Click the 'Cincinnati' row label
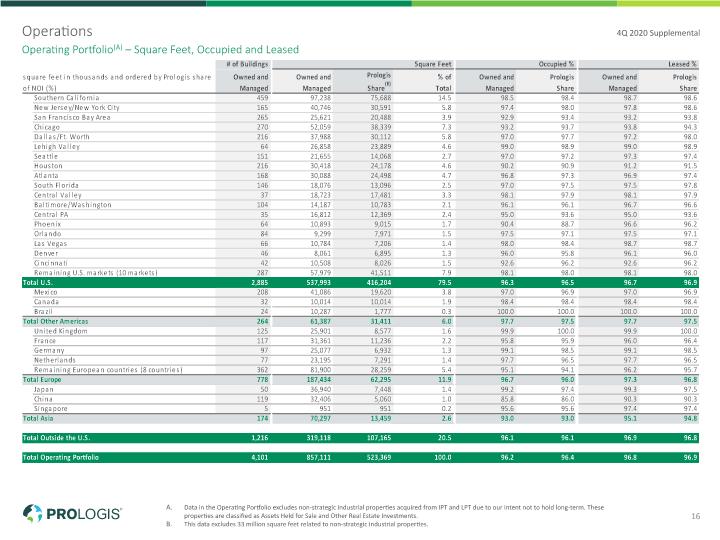This screenshot has width=720, height=540. click(x=51, y=263)
